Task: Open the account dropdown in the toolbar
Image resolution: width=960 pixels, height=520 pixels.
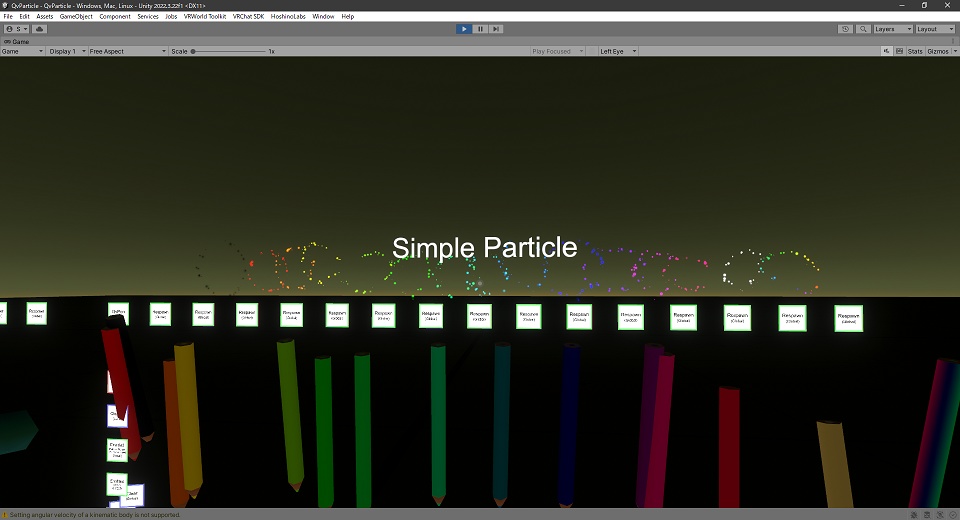Action: (x=17, y=29)
